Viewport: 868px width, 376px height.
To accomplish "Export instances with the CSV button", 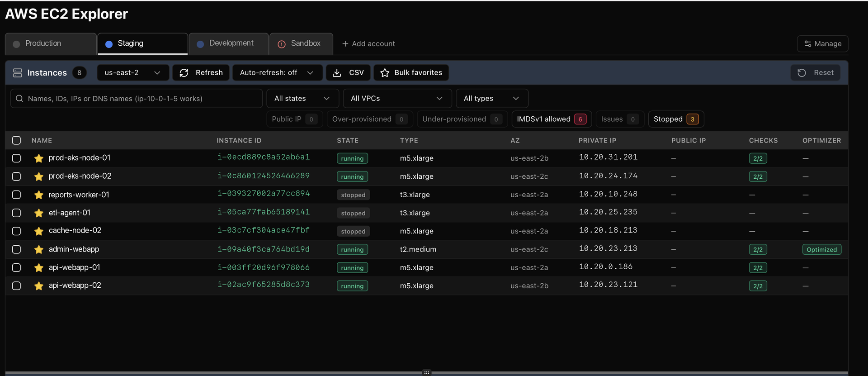I will [348, 73].
